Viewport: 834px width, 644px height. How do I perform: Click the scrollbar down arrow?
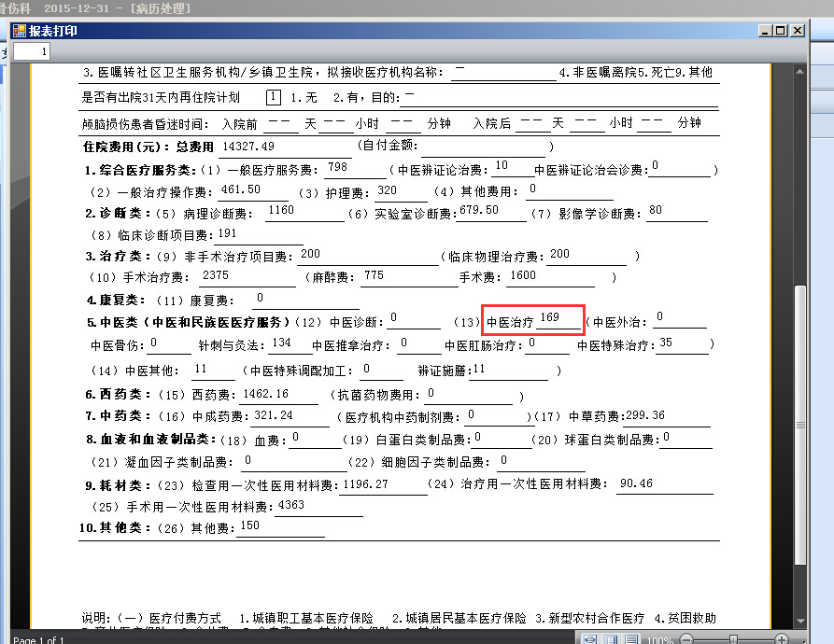tap(799, 621)
